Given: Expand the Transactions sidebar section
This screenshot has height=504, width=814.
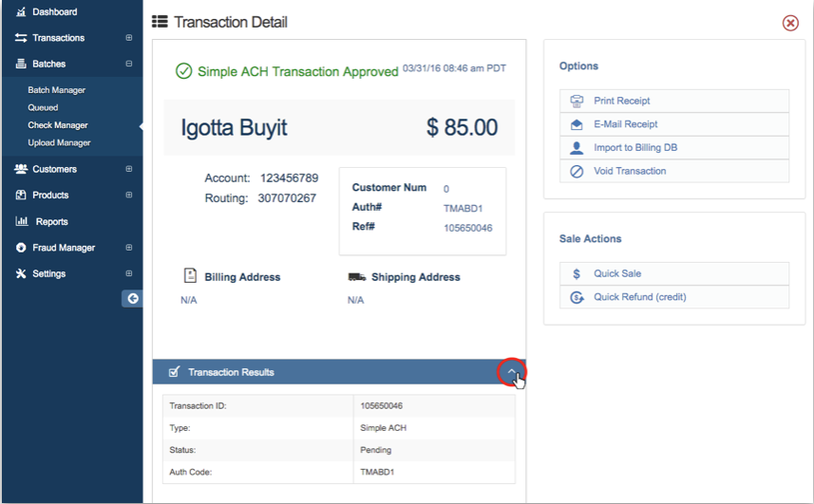Looking at the screenshot, I should click(x=129, y=38).
